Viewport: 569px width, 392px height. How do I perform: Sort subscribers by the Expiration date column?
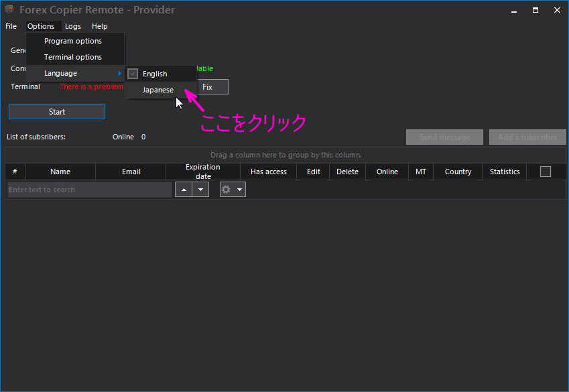(x=202, y=171)
